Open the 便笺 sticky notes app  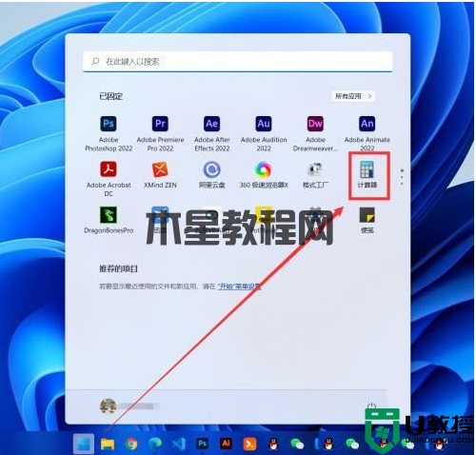tap(367, 220)
